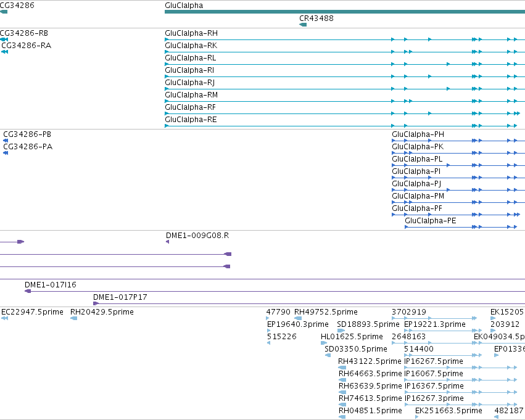Viewport: 525px width, 420px height.
Task: Click the GluClalpha-PI protein label
Action: click(416, 171)
